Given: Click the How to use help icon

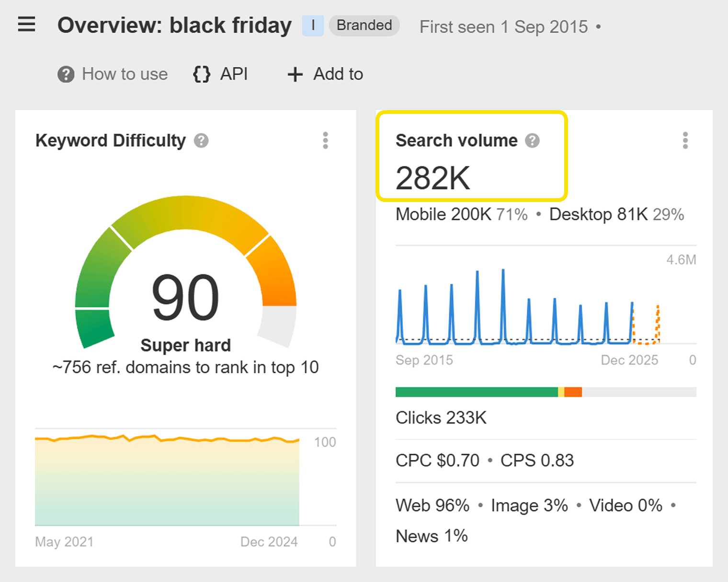Looking at the screenshot, I should [x=66, y=74].
